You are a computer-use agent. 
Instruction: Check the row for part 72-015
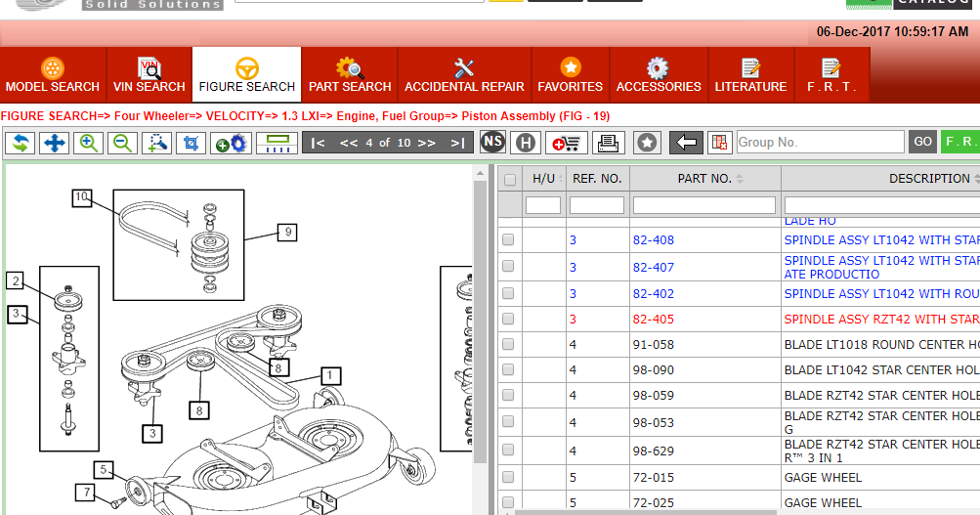pyautogui.click(x=508, y=478)
